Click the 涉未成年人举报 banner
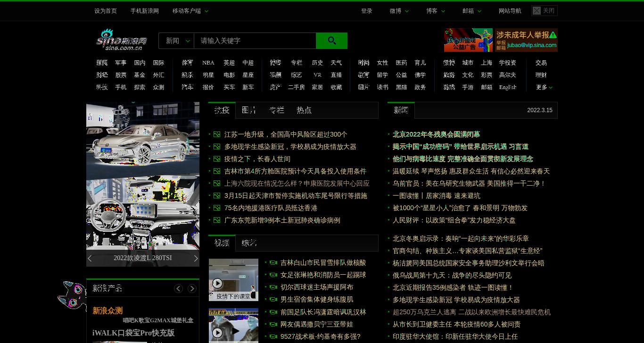Screen dimensions: 644x343 click(526, 40)
